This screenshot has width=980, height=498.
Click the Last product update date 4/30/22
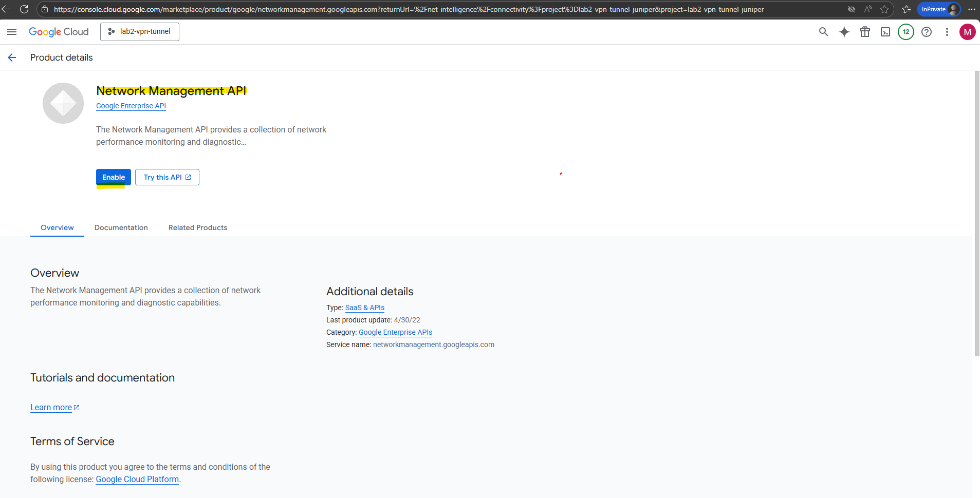tap(407, 320)
